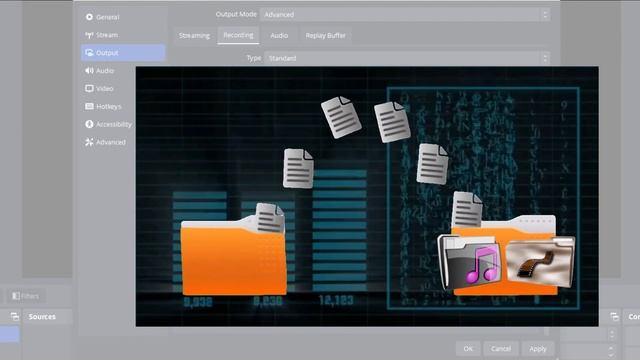The width and height of the screenshot is (640, 360).
Task: Click the OK button
Action: [468, 349]
